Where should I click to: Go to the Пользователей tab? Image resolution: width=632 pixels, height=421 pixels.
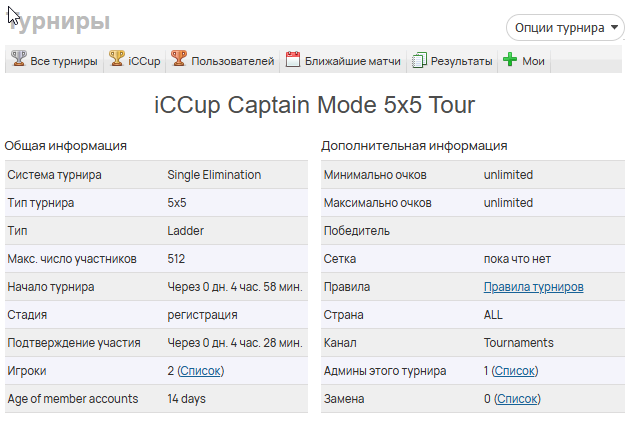pyautogui.click(x=223, y=60)
